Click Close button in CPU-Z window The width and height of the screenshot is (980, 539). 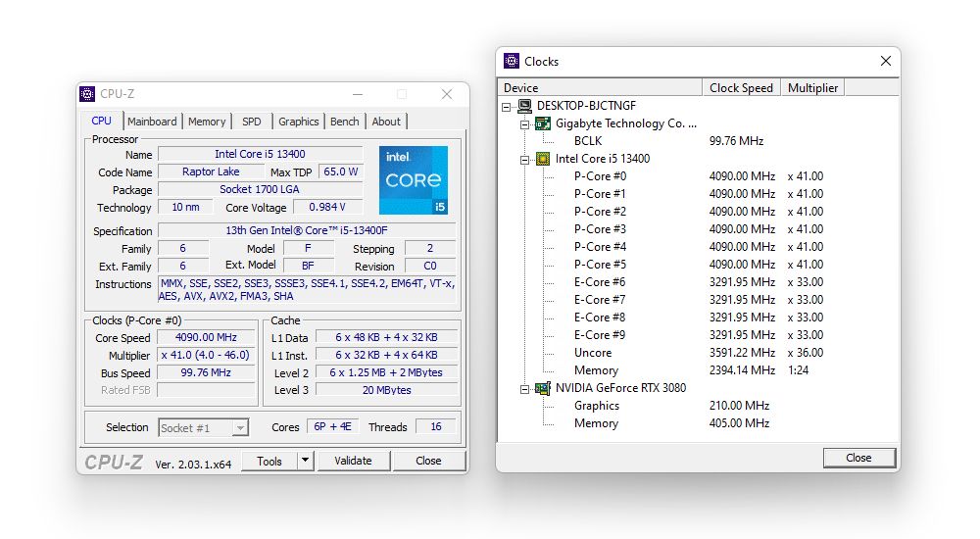tap(429, 461)
